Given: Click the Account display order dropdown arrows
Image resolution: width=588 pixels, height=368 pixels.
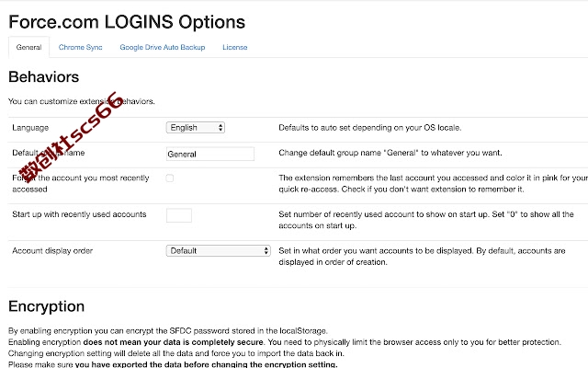Looking at the screenshot, I should point(266,251).
